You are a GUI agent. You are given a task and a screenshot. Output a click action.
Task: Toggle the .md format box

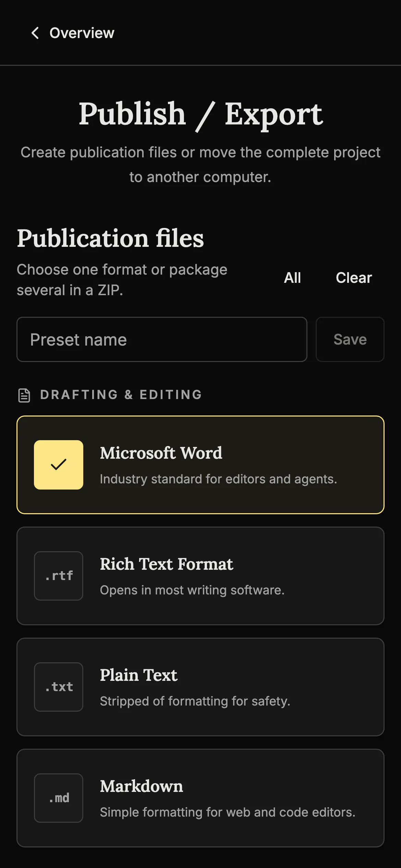[59, 798]
